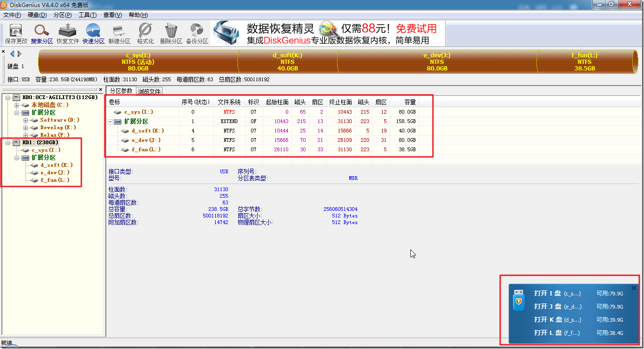The height and width of the screenshot is (349, 644).
Task: Go to previous disk with left arrow
Action: point(12,54)
